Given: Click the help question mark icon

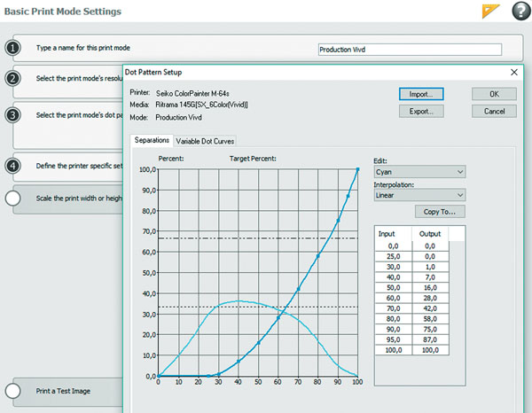Looking at the screenshot, I should 521,11.
